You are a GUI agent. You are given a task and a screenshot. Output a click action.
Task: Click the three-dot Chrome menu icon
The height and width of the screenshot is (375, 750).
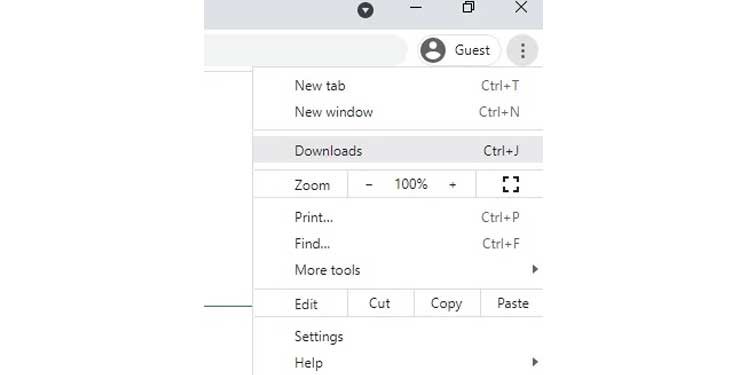point(522,50)
